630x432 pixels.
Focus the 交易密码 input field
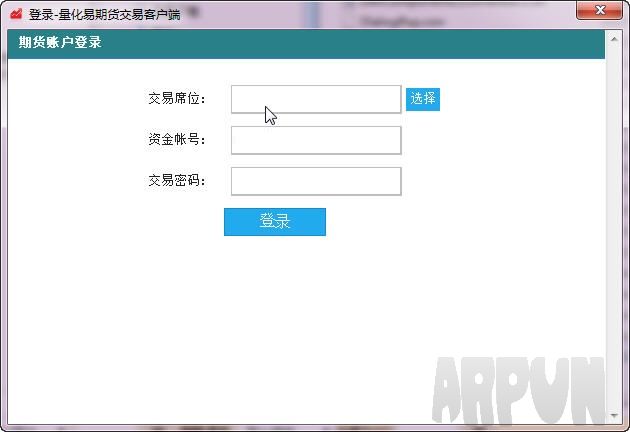316,181
